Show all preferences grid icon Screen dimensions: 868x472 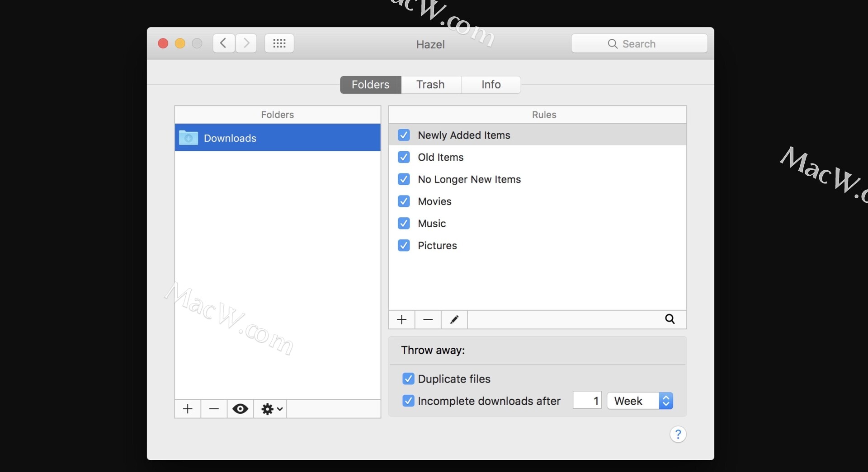(x=279, y=43)
